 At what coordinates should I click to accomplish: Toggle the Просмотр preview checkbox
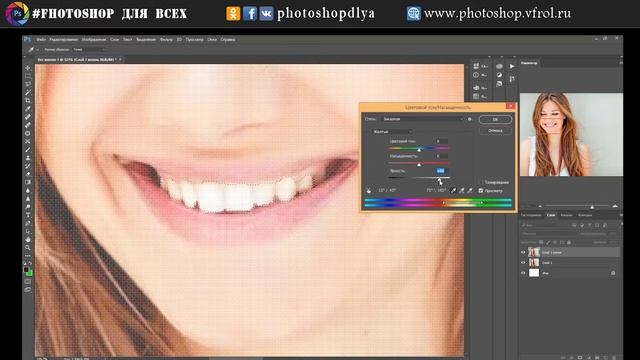coord(481,191)
